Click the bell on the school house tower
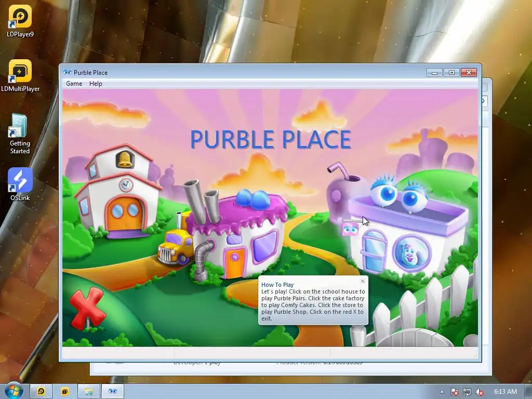This screenshot has width=532, height=399. (x=125, y=159)
